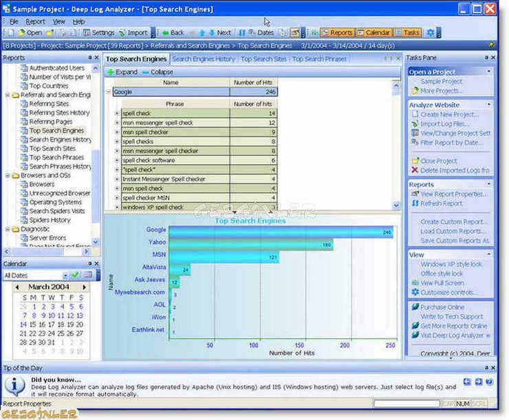Click Purchase Online link
The width and height of the screenshot is (509, 420).
[442, 307]
